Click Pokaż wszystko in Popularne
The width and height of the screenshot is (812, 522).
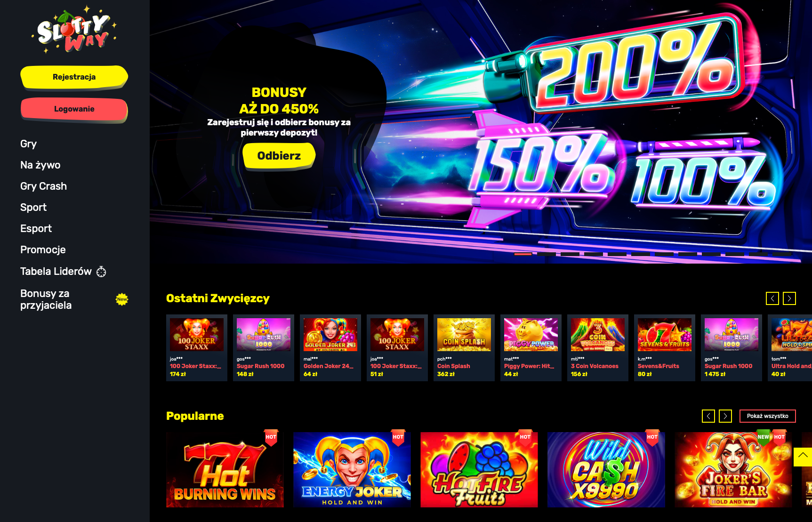768,416
